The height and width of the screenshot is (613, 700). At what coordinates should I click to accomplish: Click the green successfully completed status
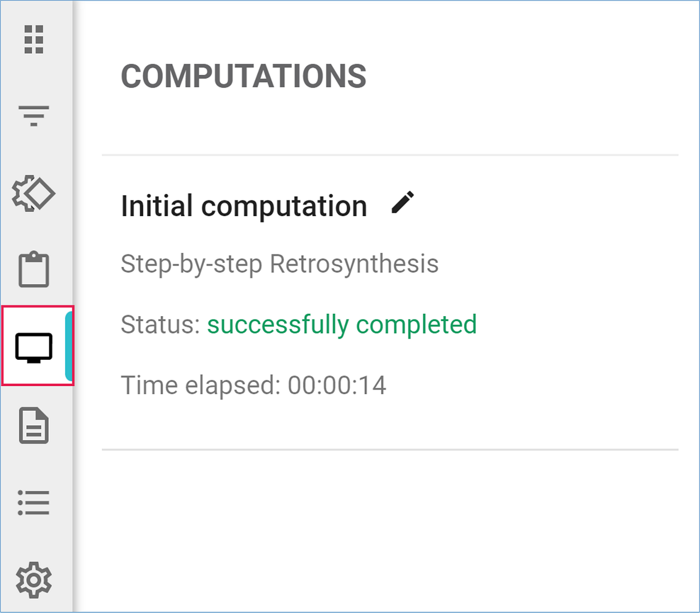[342, 325]
